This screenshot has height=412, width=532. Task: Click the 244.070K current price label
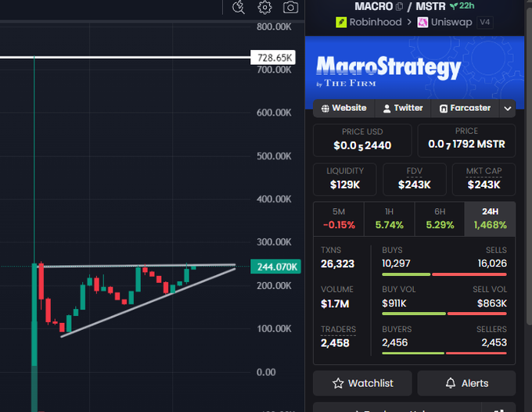pos(275,267)
